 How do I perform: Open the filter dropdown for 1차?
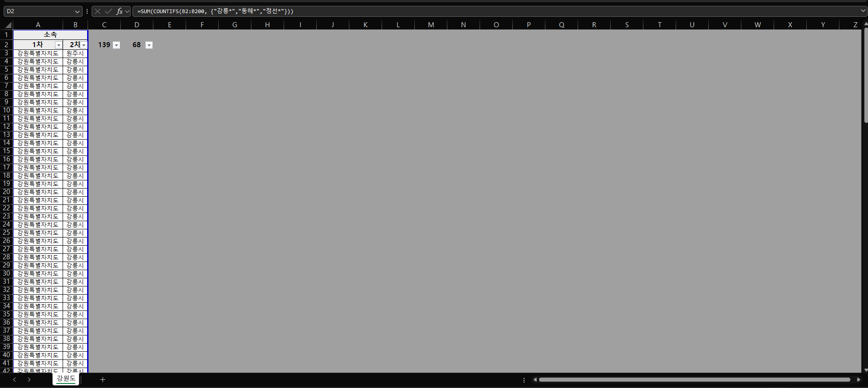coord(59,45)
